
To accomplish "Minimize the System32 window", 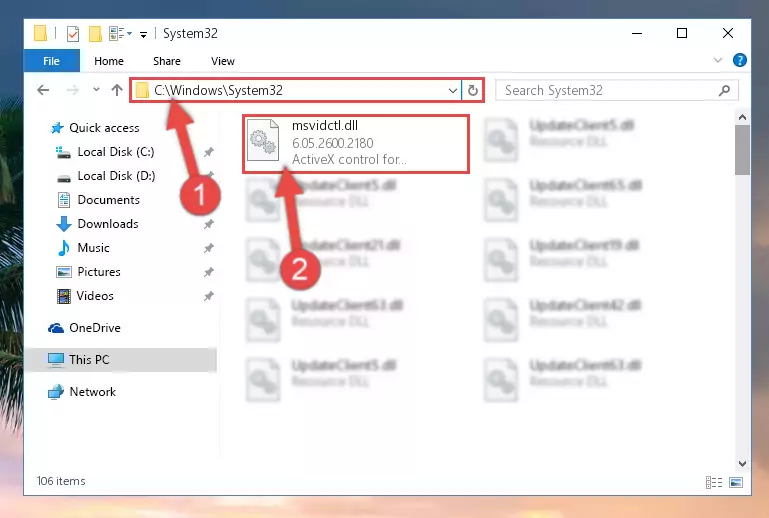I will pyautogui.click(x=637, y=33).
